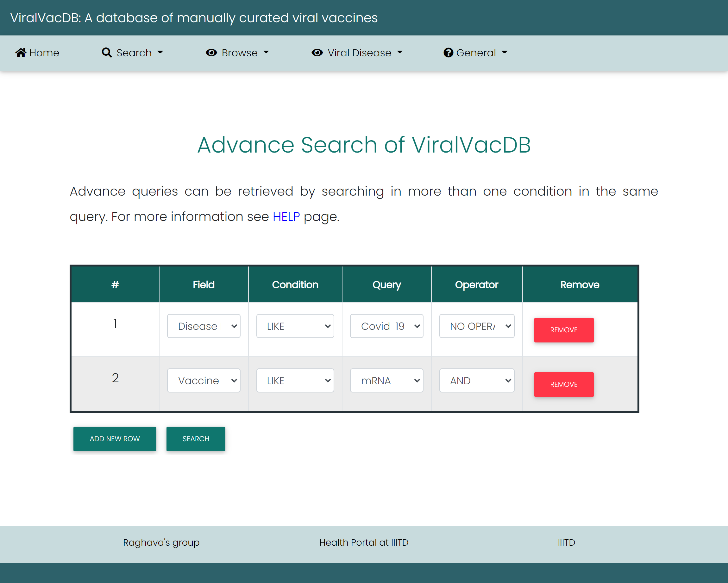Click the Viral Disease eye icon

coord(317,53)
